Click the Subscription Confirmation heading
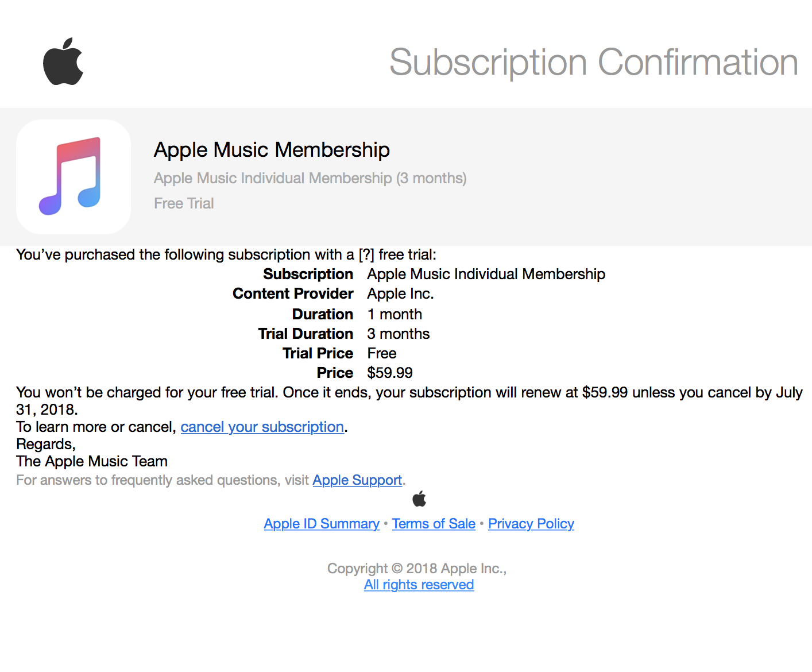812x672 pixels. click(x=594, y=62)
